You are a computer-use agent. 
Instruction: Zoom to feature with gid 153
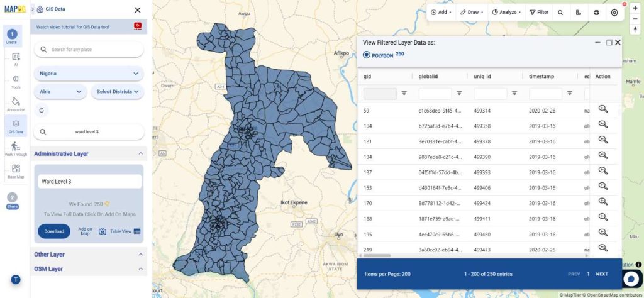point(603,186)
